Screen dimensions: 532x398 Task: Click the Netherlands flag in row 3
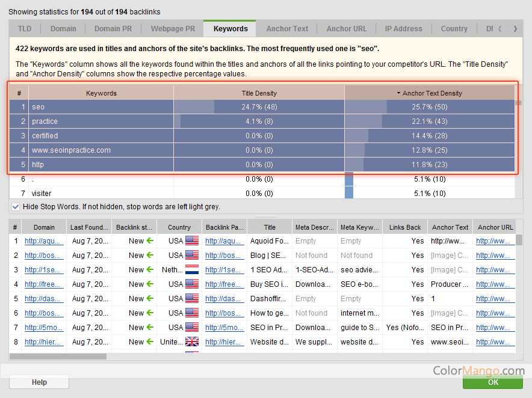click(192, 270)
